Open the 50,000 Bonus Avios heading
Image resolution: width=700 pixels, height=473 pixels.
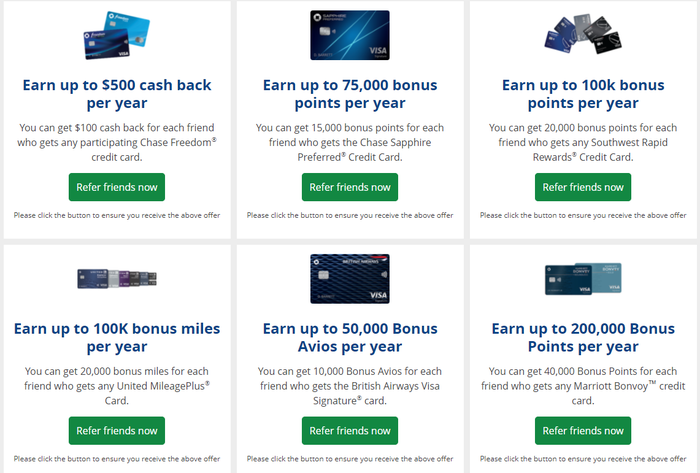350,337
